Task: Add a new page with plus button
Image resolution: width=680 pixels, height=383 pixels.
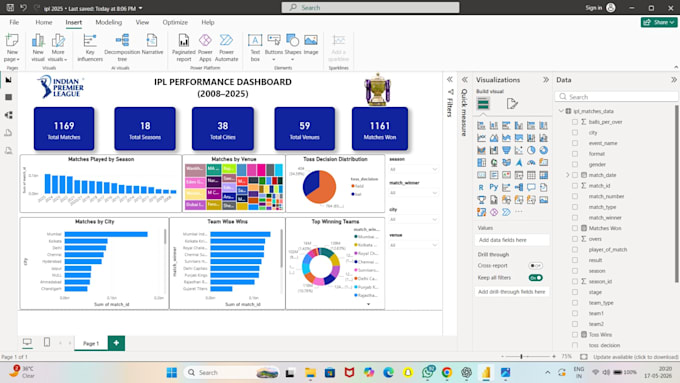Action: pos(116,343)
